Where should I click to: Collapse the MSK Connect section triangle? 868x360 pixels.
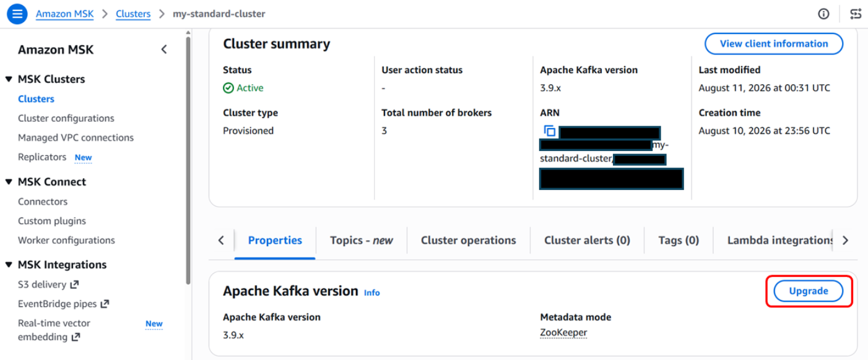[9, 182]
